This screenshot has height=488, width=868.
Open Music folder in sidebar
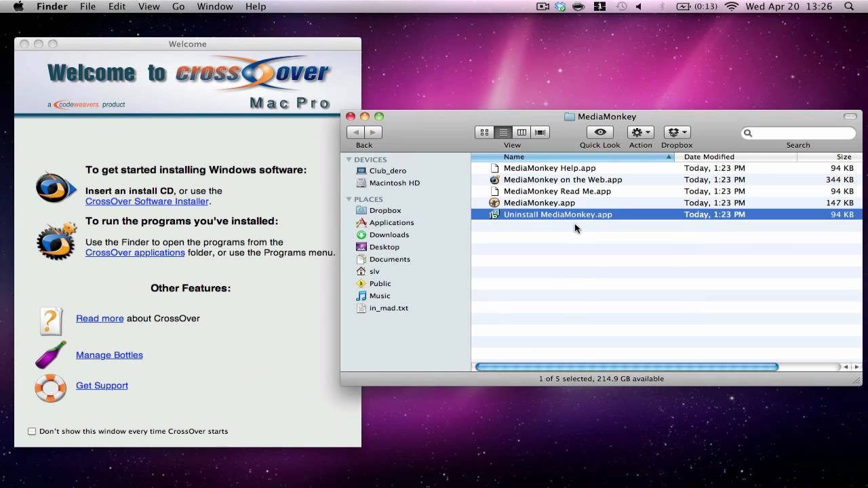click(374, 296)
